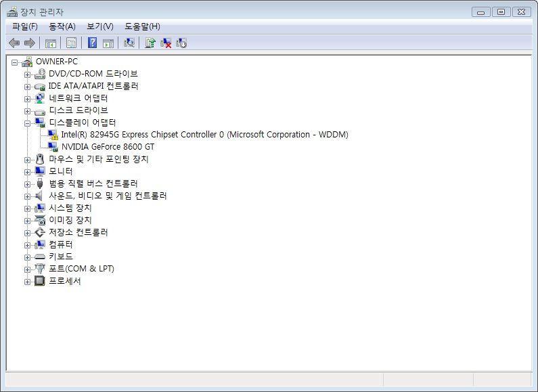
Task: Click the mouse icon for 마우스 및 기타 포인팅 장치
Action: 40,159
